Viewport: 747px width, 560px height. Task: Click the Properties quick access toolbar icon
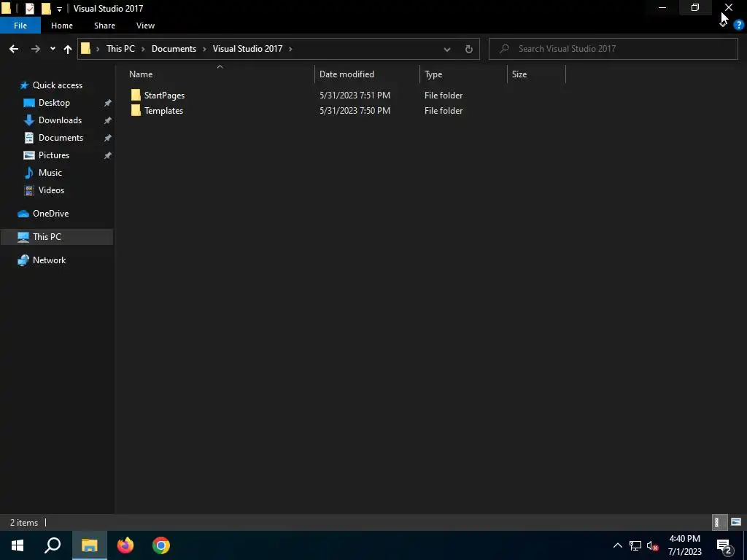point(29,9)
